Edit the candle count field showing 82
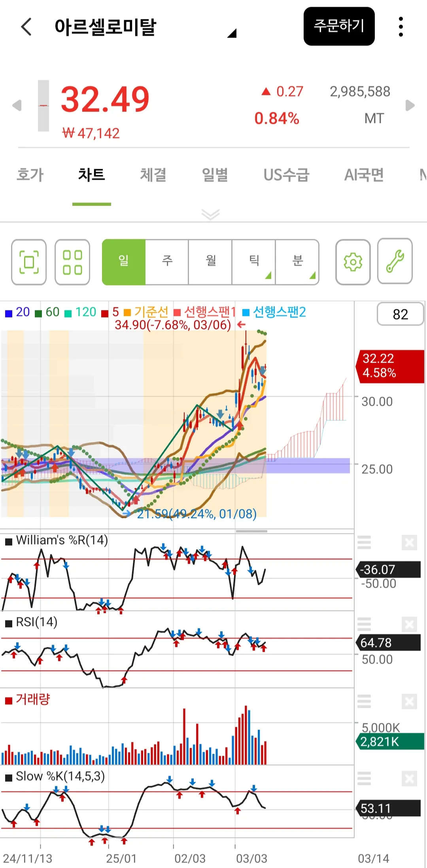The height and width of the screenshot is (868, 427). [x=400, y=314]
